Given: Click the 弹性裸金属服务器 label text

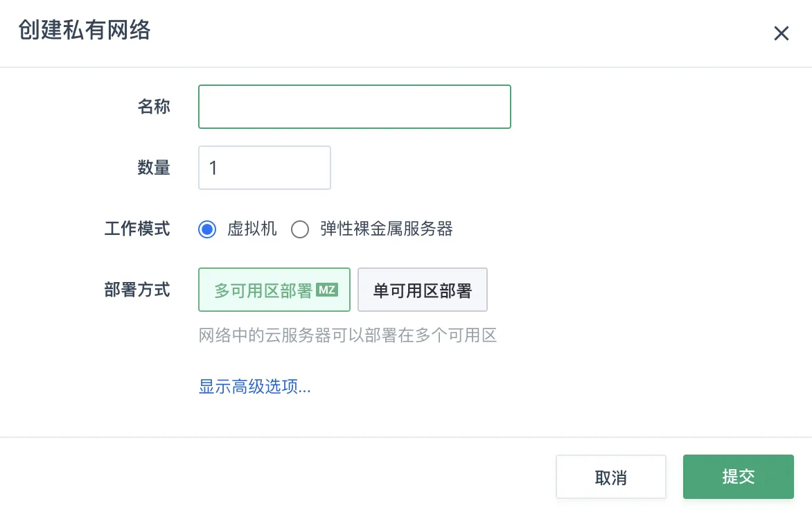Looking at the screenshot, I should (387, 229).
